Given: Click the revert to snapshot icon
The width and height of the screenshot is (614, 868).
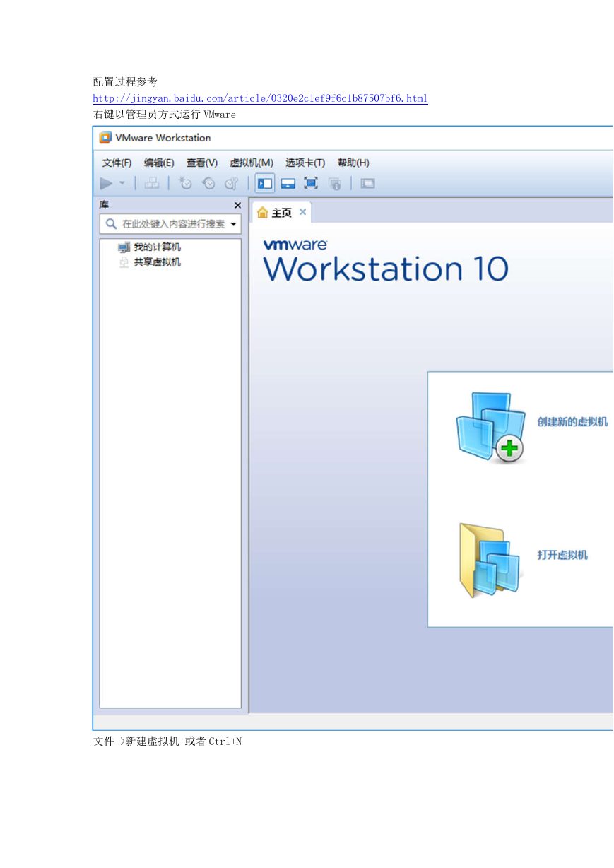Looking at the screenshot, I should [208, 184].
